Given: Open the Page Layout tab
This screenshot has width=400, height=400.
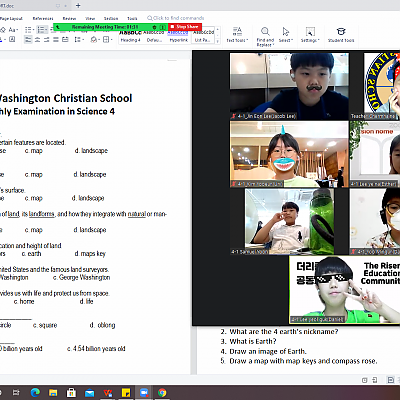Looking at the screenshot, I should [x=11, y=18].
